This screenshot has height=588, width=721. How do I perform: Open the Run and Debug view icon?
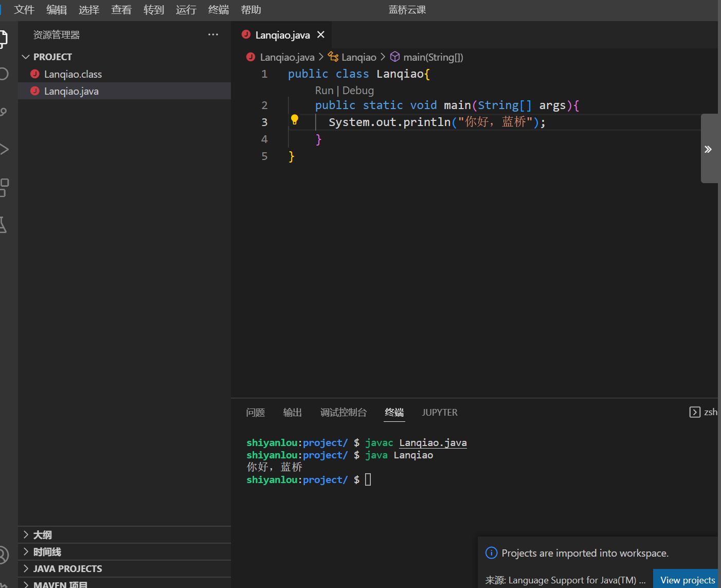pyautogui.click(x=4, y=150)
